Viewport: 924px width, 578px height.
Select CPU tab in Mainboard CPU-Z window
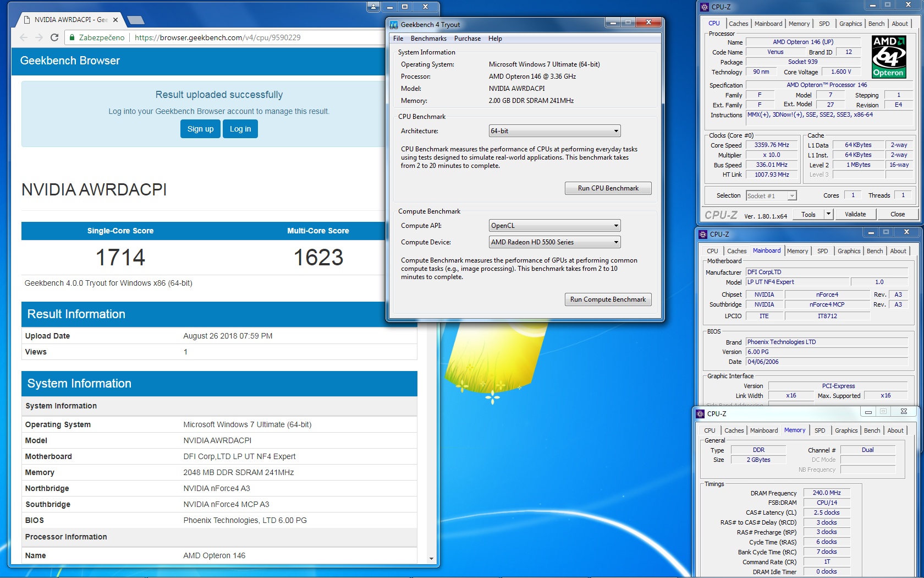coord(712,251)
